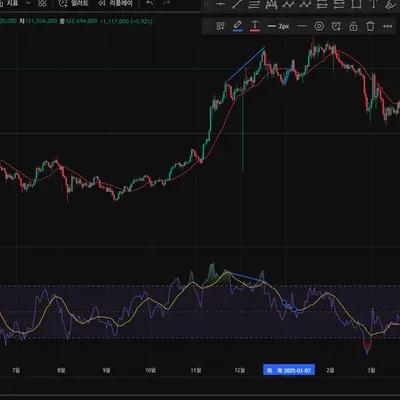The height and width of the screenshot is (400, 400).
Task: Click the selected line's right anchor circle
Action: pyautogui.click(x=294, y=309)
